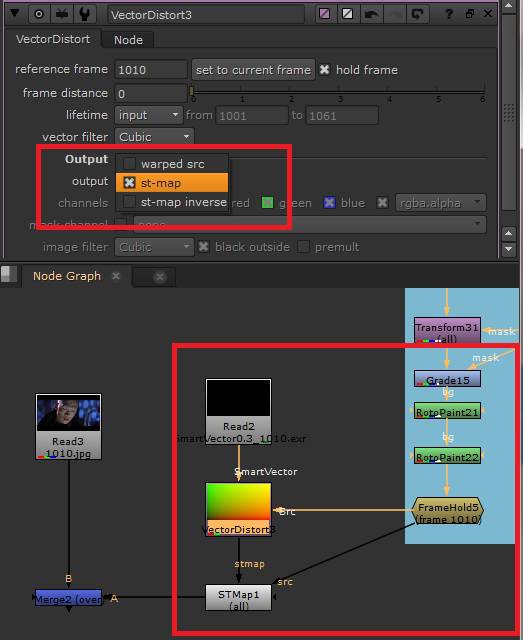Image resolution: width=523 pixels, height=640 pixels.
Task: Select the VectorDistort3 node
Action: [x=238, y=509]
